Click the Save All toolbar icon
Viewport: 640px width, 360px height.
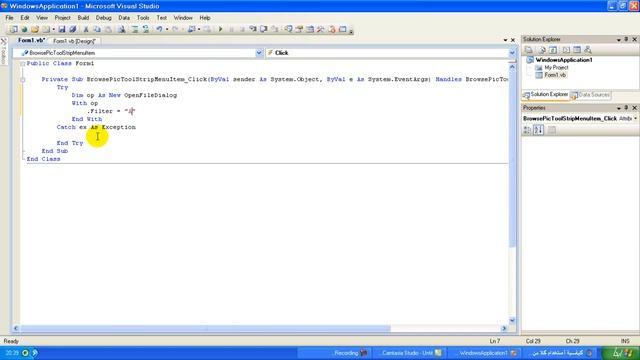pyautogui.click(x=73, y=29)
